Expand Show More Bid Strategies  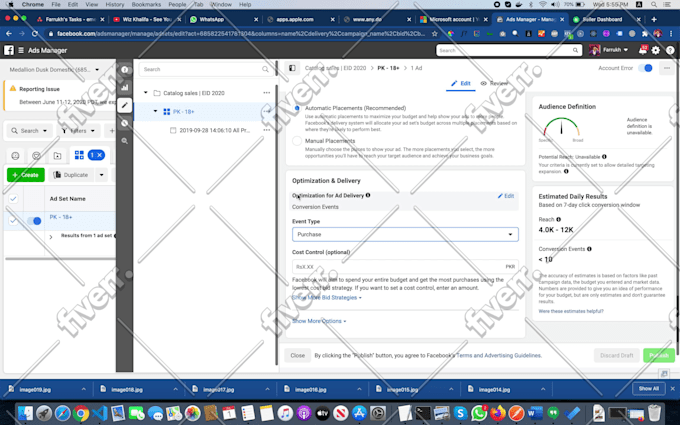(x=327, y=298)
